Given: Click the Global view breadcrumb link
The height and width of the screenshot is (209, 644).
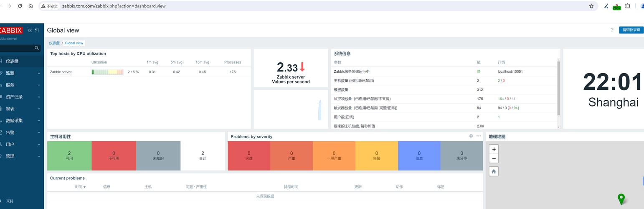Looking at the screenshot, I should 74,43.
